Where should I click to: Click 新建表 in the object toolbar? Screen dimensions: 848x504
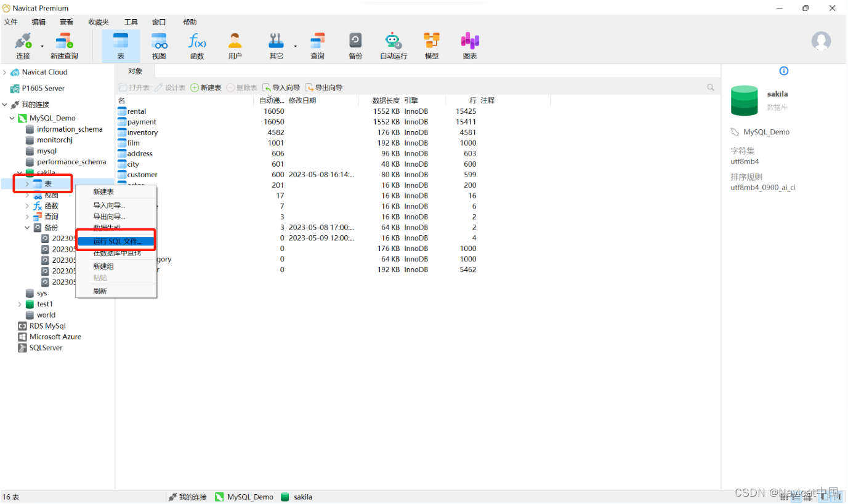click(206, 87)
